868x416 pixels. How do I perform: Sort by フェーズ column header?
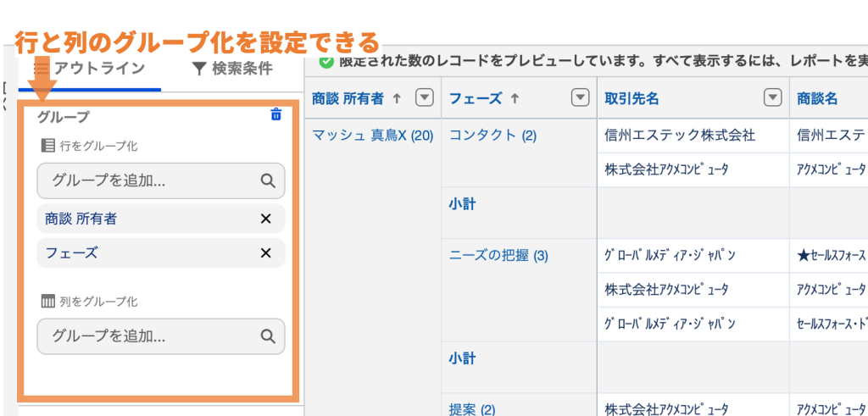(475, 98)
